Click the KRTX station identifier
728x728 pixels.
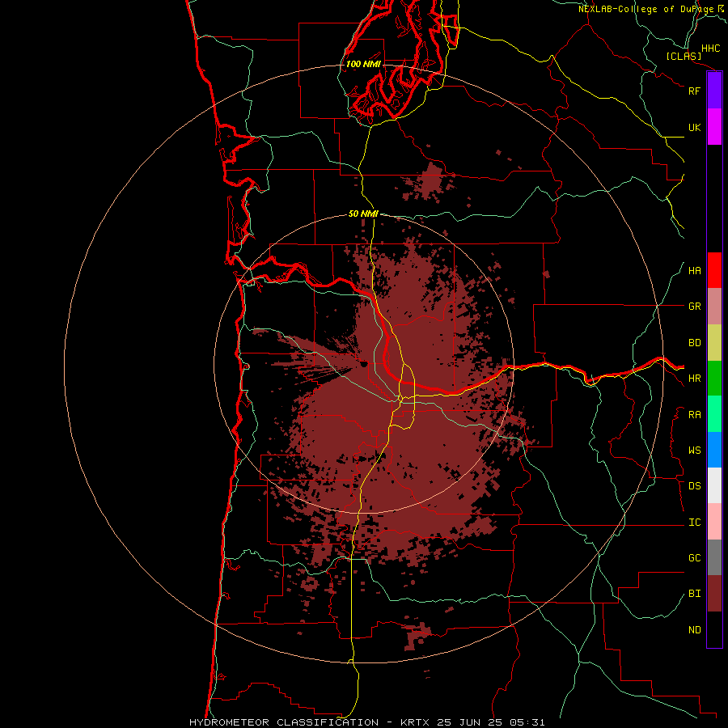pos(415,722)
